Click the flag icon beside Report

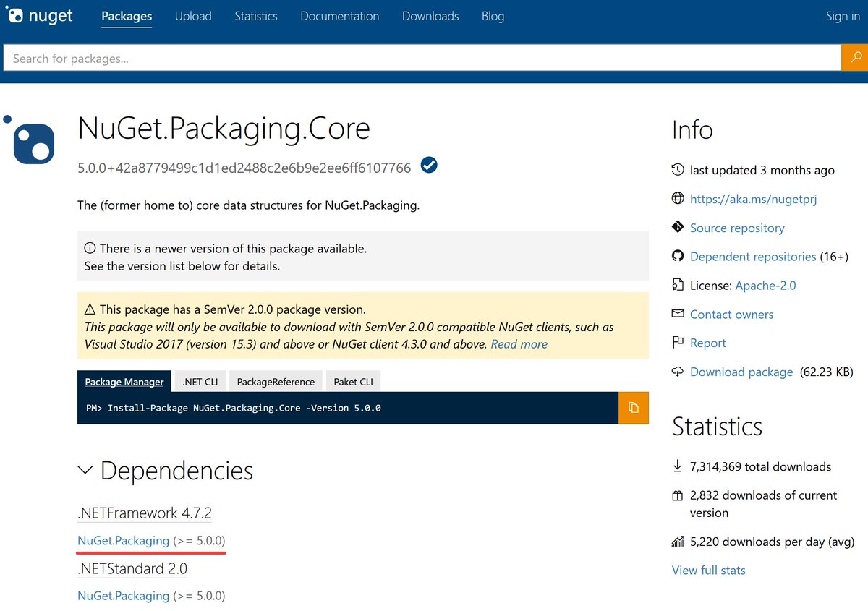coord(678,343)
